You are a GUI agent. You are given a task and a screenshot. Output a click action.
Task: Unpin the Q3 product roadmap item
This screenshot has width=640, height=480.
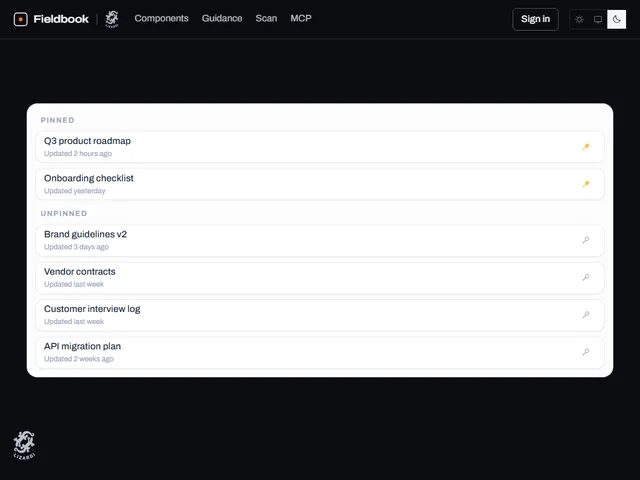pos(586,147)
